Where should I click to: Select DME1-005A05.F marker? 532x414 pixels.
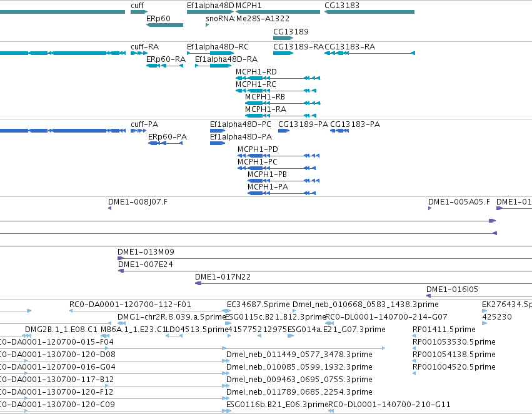point(430,208)
